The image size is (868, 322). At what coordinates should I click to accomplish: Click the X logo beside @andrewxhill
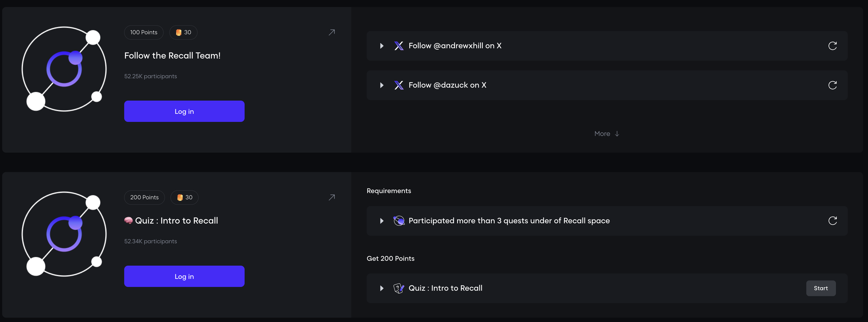399,46
